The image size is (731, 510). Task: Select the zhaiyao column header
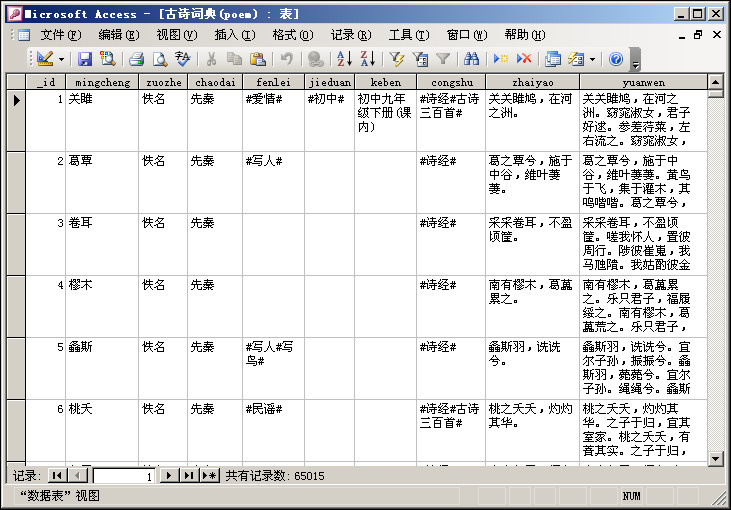tap(532, 83)
